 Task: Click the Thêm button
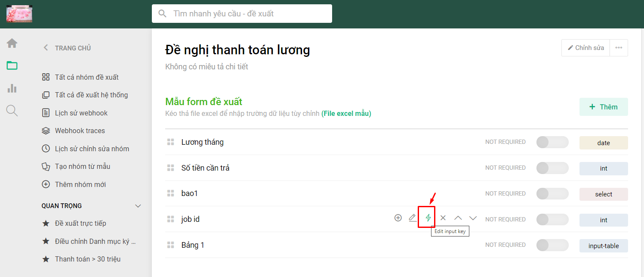604,107
